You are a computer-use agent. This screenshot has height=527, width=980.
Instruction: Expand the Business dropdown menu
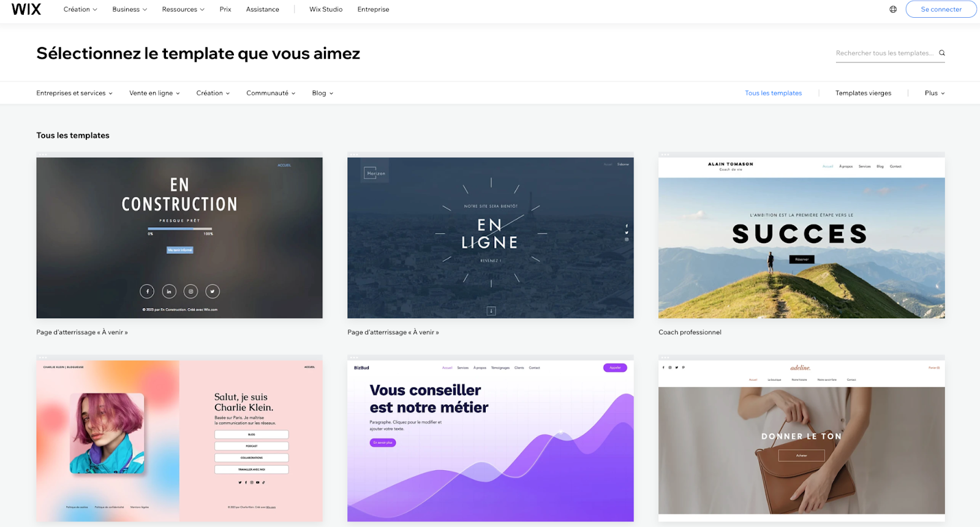pos(130,9)
